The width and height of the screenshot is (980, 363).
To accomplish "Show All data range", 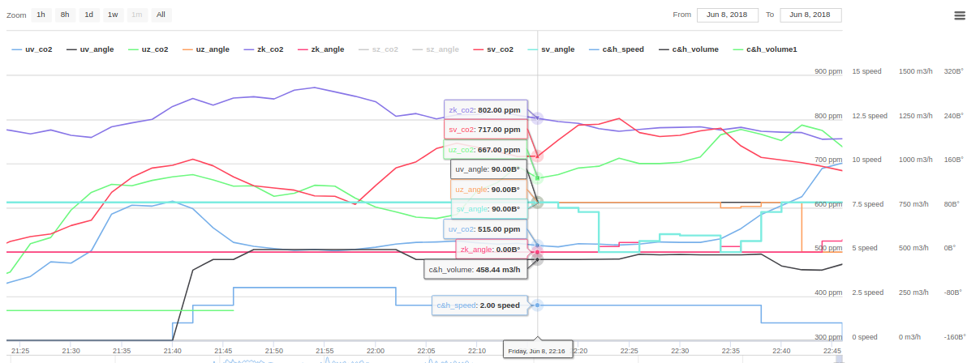I will (x=161, y=15).
